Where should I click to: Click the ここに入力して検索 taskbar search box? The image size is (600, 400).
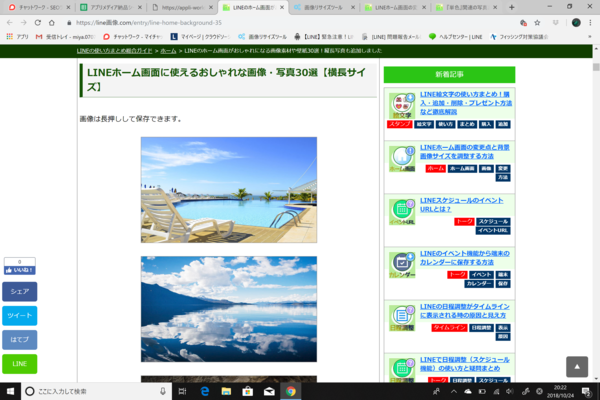tap(96, 391)
